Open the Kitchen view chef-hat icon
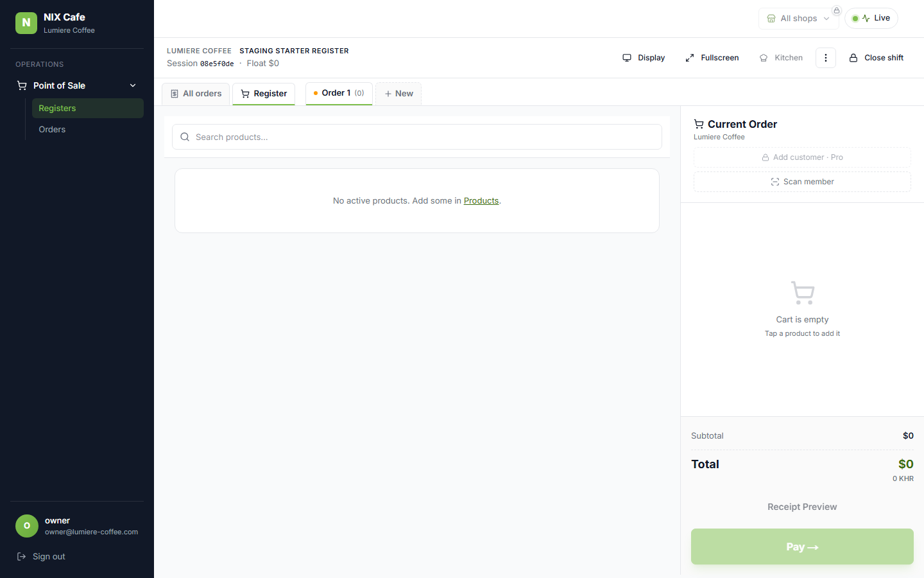The width and height of the screenshot is (924, 578). pos(764,58)
